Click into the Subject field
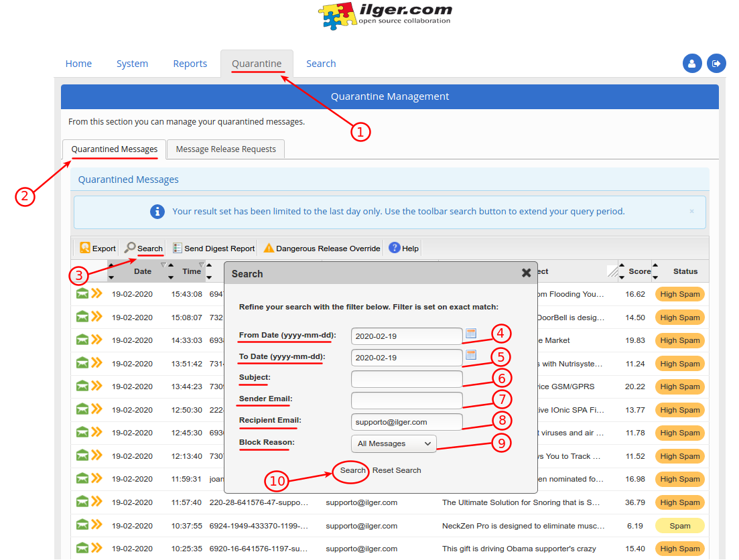739x560 pixels. point(407,379)
